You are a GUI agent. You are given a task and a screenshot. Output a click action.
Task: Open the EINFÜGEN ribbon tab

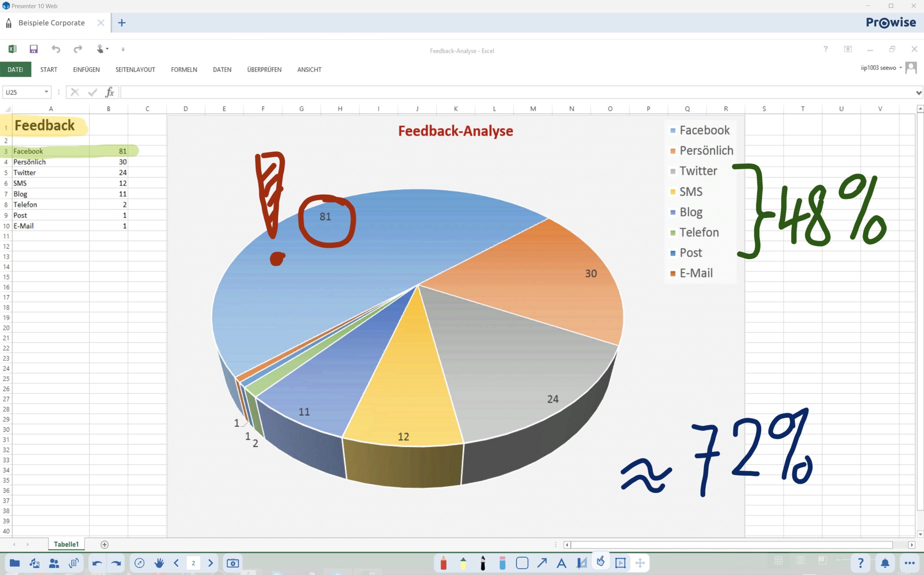point(86,70)
